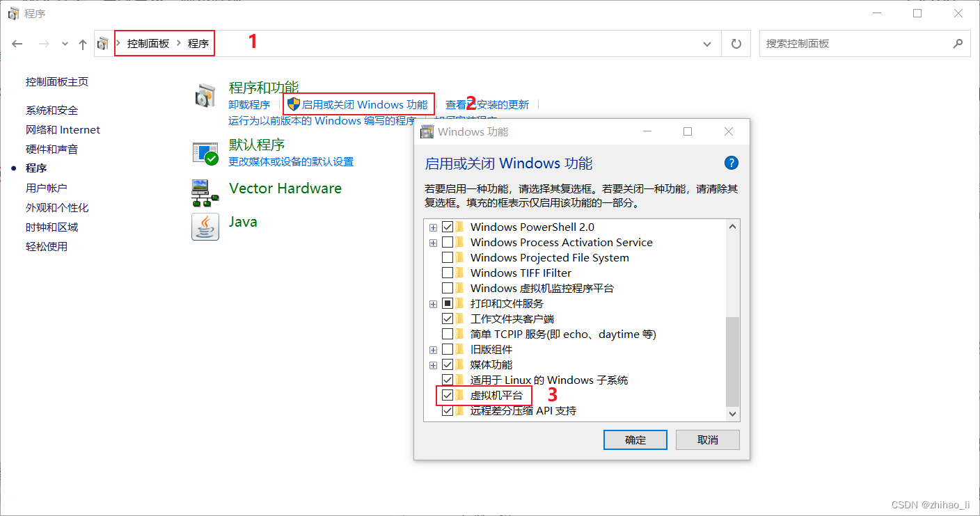Click the Windows 功能 dialog title icon
Image resolution: width=980 pixels, height=516 pixels.
point(427,131)
